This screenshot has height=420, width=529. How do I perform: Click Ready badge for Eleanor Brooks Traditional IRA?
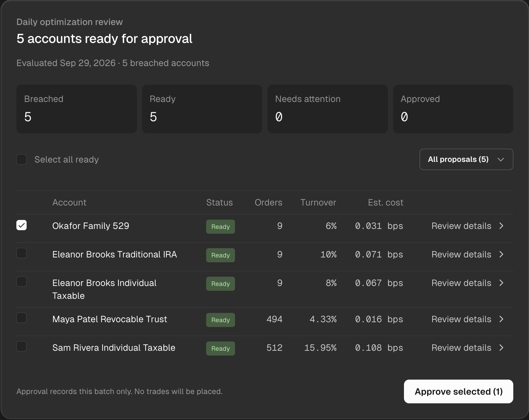[x=221, y=255]
